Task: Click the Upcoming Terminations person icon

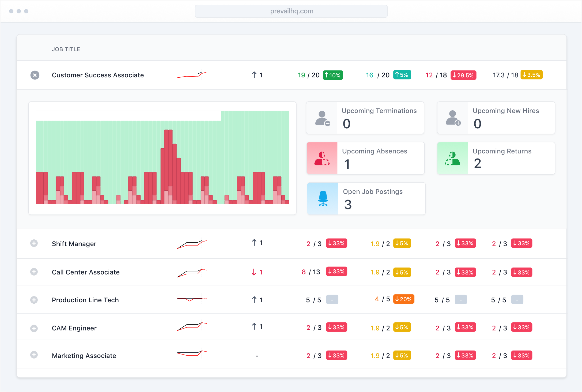Action: (322, 118)
